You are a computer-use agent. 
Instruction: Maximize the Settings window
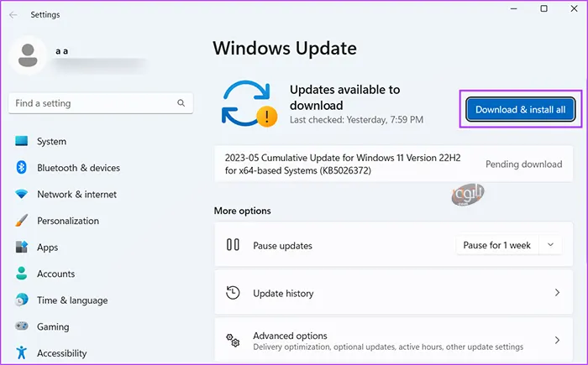543,8
